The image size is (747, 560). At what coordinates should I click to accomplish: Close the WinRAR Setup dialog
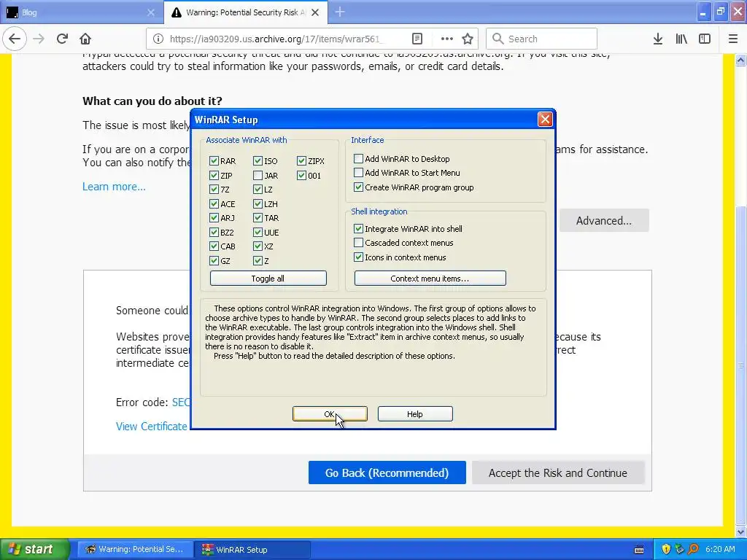click(544, 119)
